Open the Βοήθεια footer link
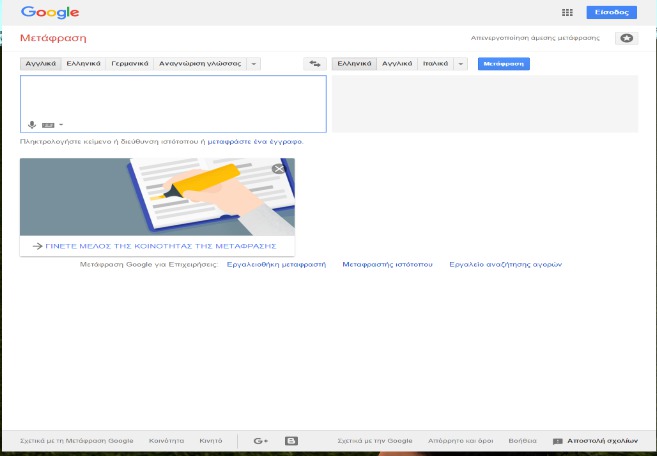Screen dimensions: 657x456 tap(522, 441)
